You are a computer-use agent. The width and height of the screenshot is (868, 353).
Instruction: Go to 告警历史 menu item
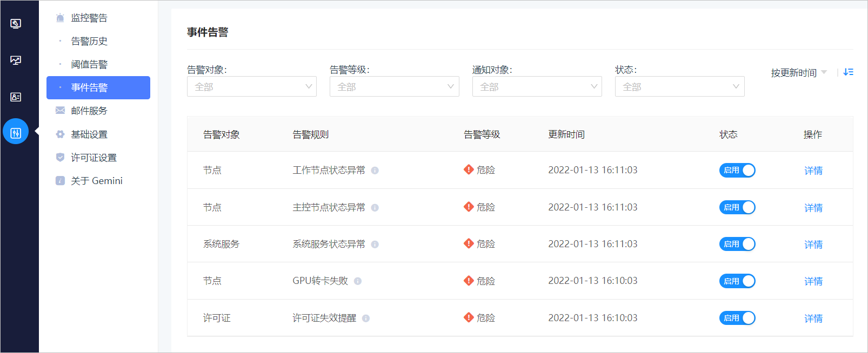point(89,41)
